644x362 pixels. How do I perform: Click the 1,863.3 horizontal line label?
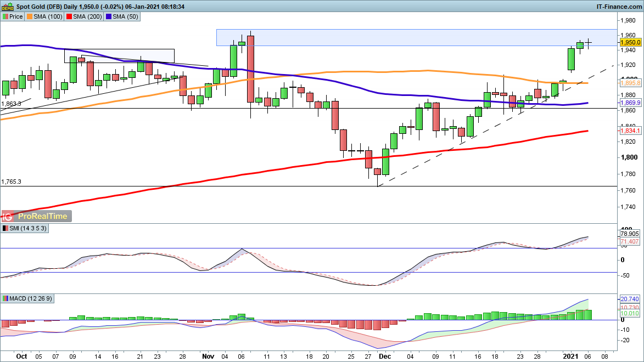click(11, 104)
